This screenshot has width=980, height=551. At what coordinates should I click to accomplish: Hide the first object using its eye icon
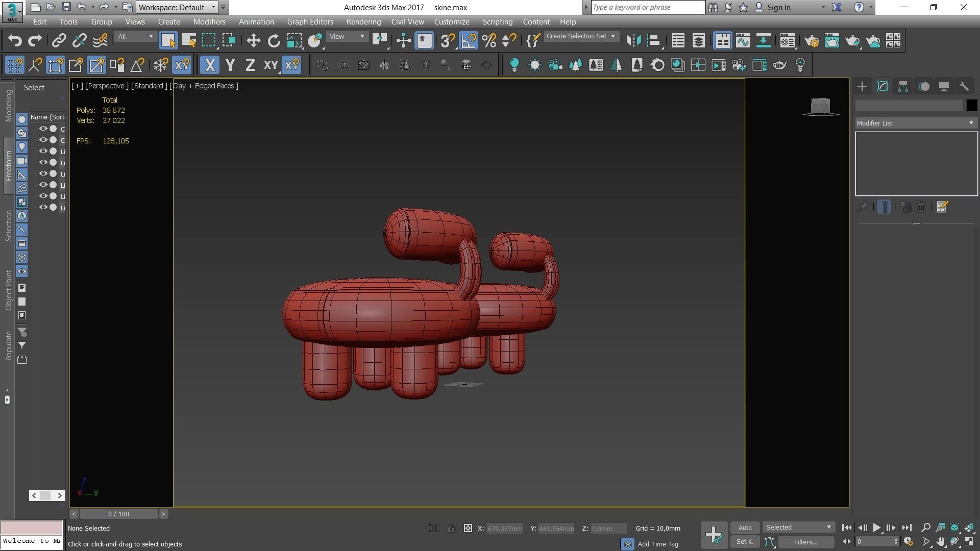click(x=43, y=129)
